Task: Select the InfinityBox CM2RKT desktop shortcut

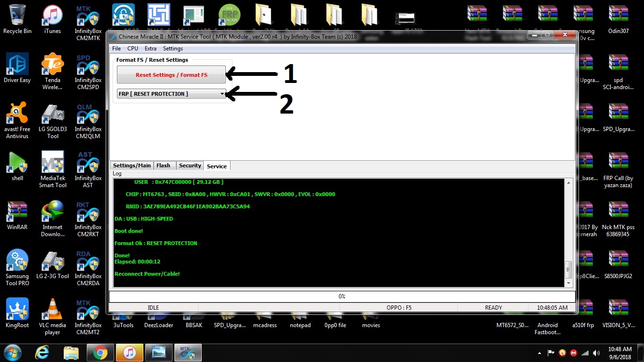Action: tap(88, 219)
